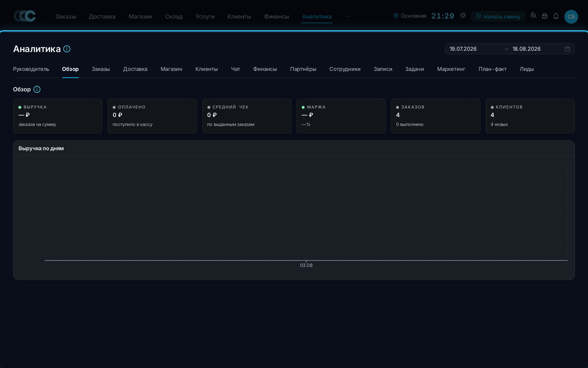
Task: Click the Клиентов metric card
Action: [x=530, y=116]
